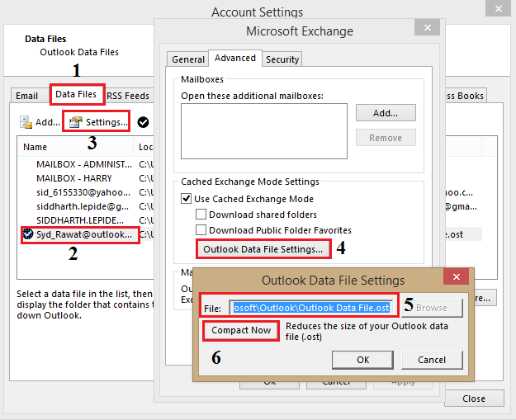Screen dimensions: 516x420
Task: Click the Browse button
Action: tap(432, 308)
